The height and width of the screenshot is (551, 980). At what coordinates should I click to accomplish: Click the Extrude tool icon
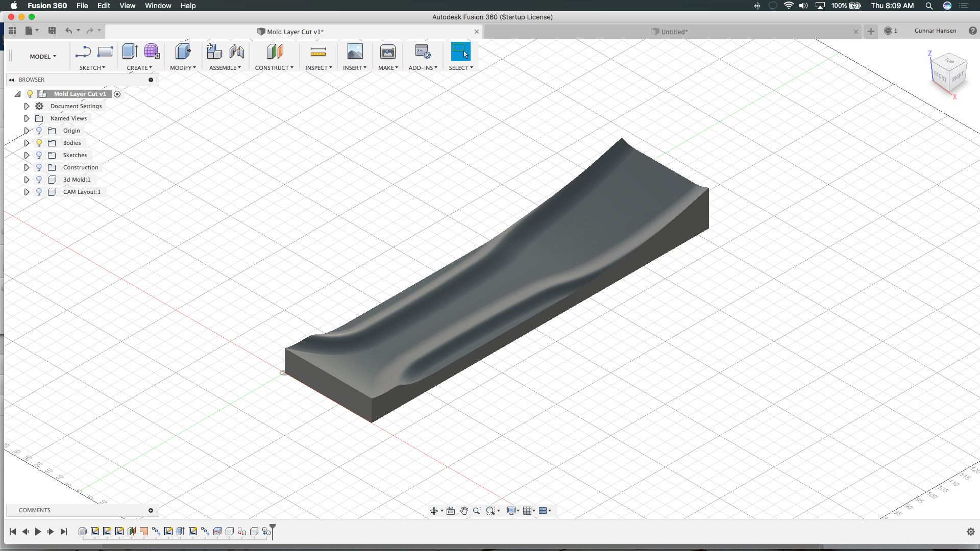click(x=130, y=52)
